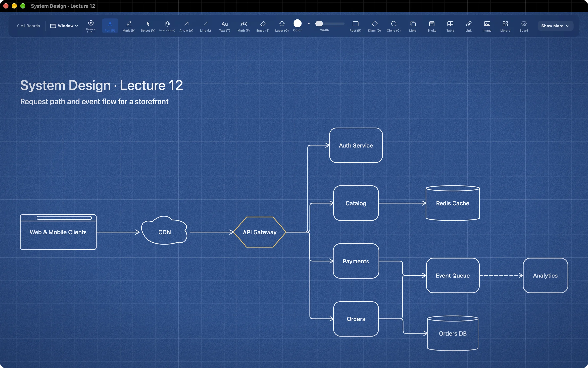Click the Web & Mobile Clients box
The height and width of the screenshot is (368, 588).
click(x=58, y=232)
